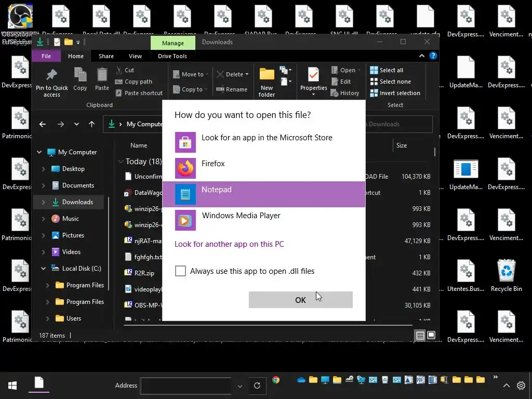Click Copy path in Clipboard group

click(134, 82)
